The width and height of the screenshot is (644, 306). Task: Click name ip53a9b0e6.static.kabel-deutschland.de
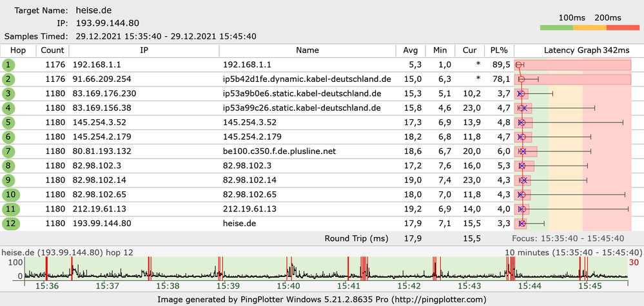[302, 93]
